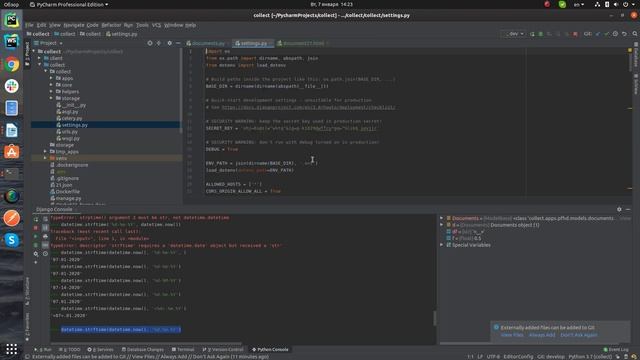Click the execute console green arrow icon

(x=36, y=236)
